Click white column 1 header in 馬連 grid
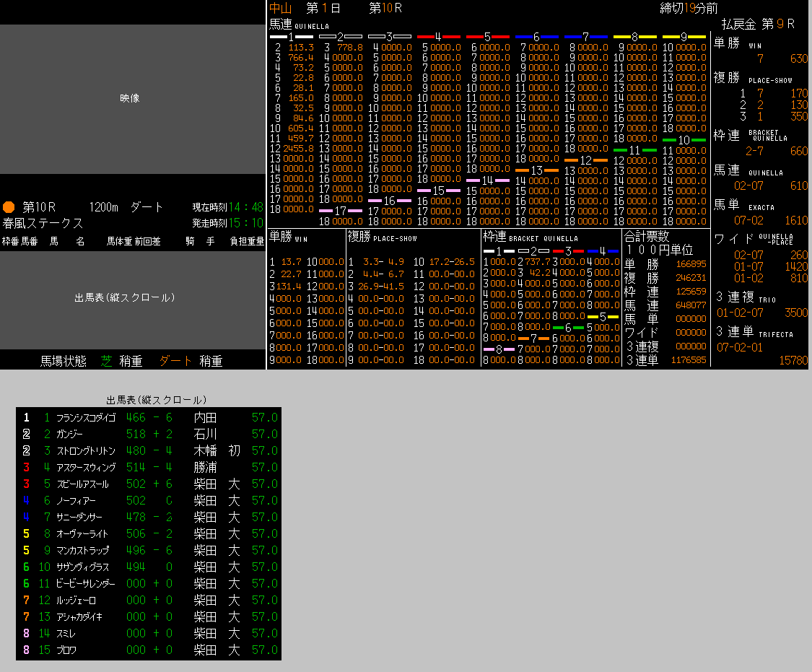812x672 pixels. tap(291, 36)
